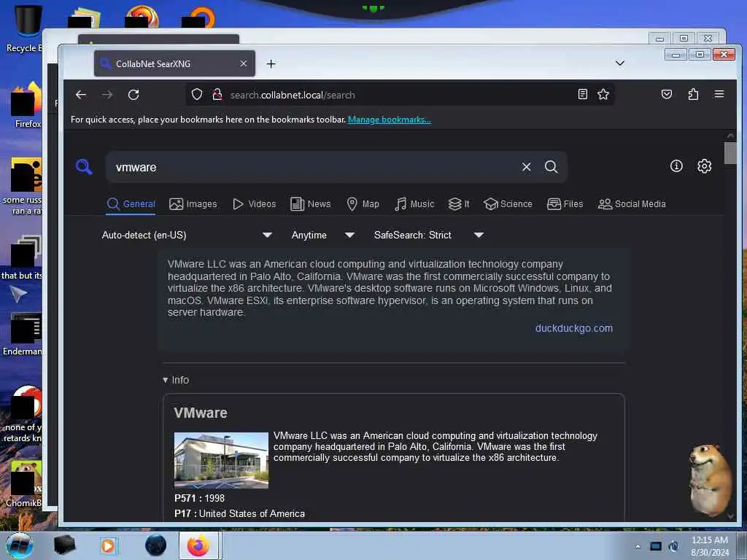Viewport: 747px width, 560px height.
Task: Click the hamster mascot on desktop
Action: click(711, 479)
